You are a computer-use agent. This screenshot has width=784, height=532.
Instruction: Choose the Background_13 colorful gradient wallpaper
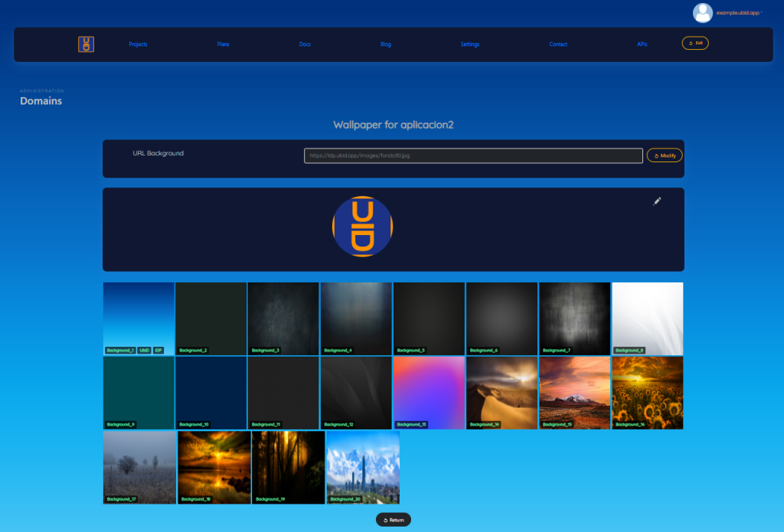[x=429, y=393]
